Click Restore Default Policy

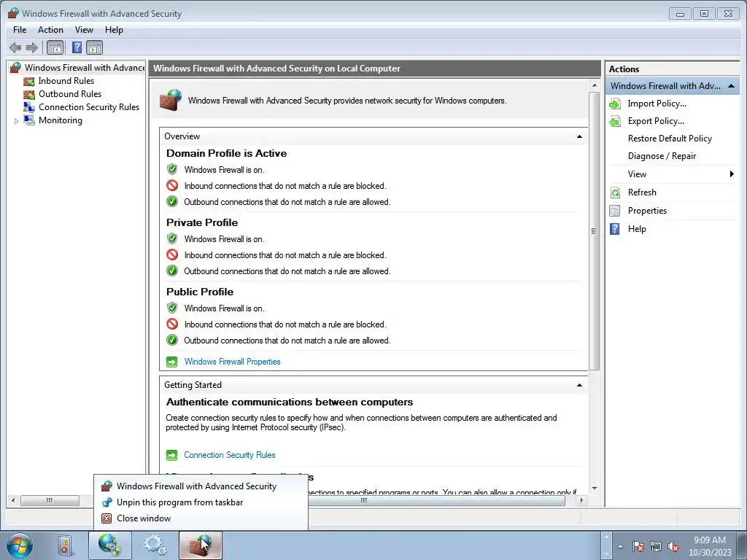[x=670, y=139]
